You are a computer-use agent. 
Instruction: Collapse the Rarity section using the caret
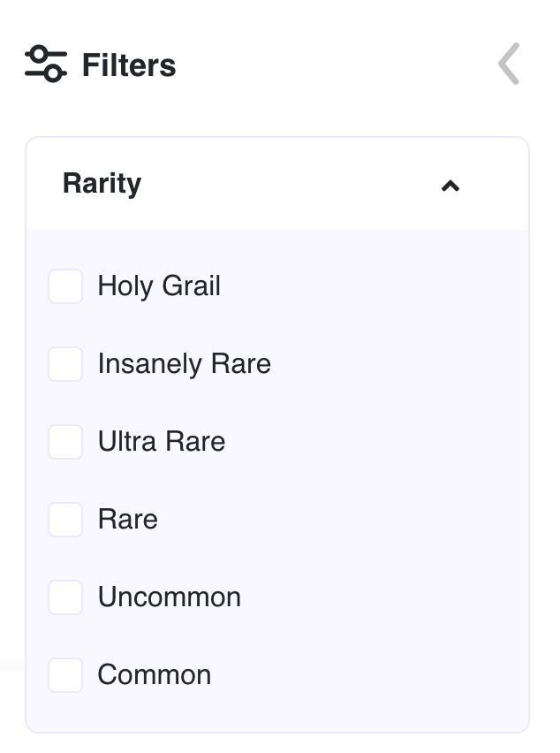click(450, 186)
